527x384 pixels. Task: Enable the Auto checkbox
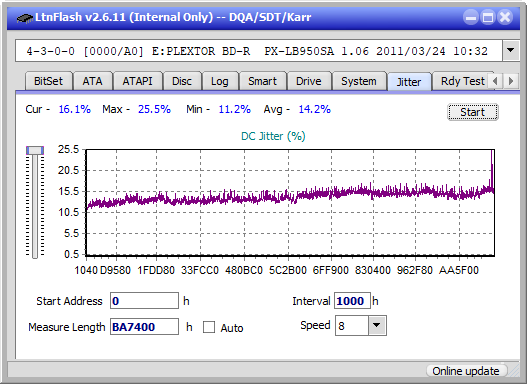pos(209,327)
